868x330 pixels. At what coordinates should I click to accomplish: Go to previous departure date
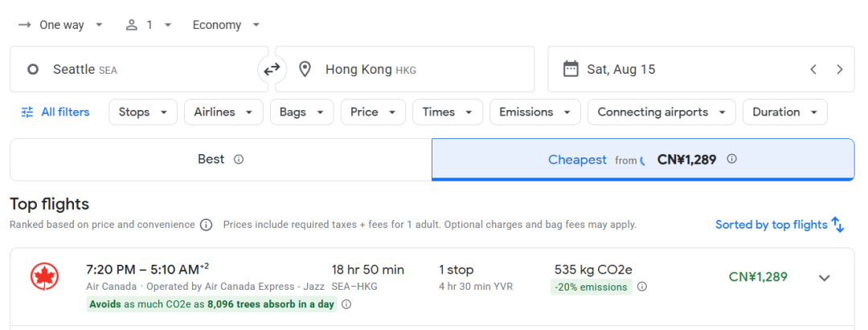(x=813, y=70)
